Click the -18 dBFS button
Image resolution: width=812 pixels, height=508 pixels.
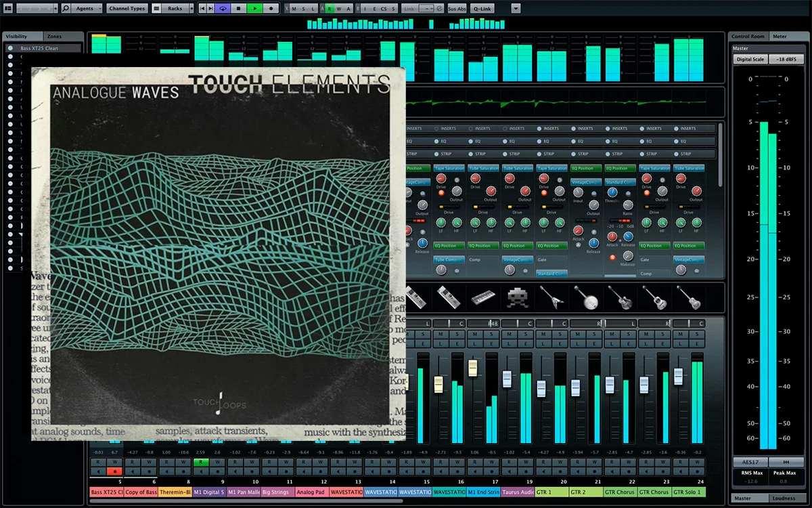click(786, 60)
